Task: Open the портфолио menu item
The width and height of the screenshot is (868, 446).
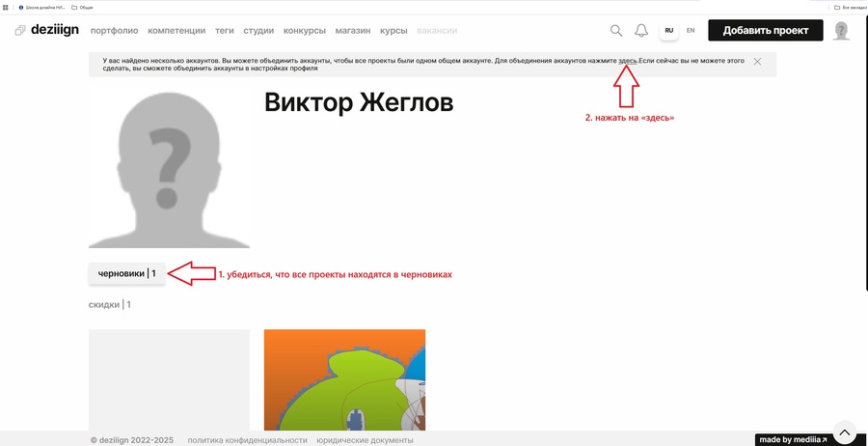Action: pyautogui.click(x=114, y=31)
